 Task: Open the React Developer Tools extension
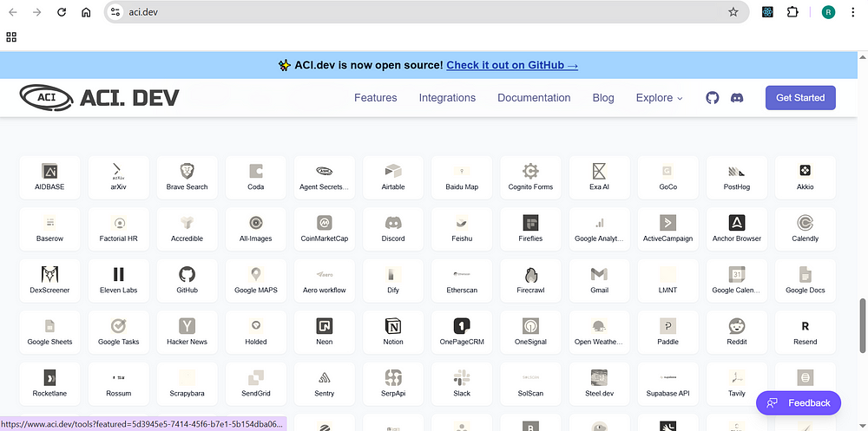767,12
